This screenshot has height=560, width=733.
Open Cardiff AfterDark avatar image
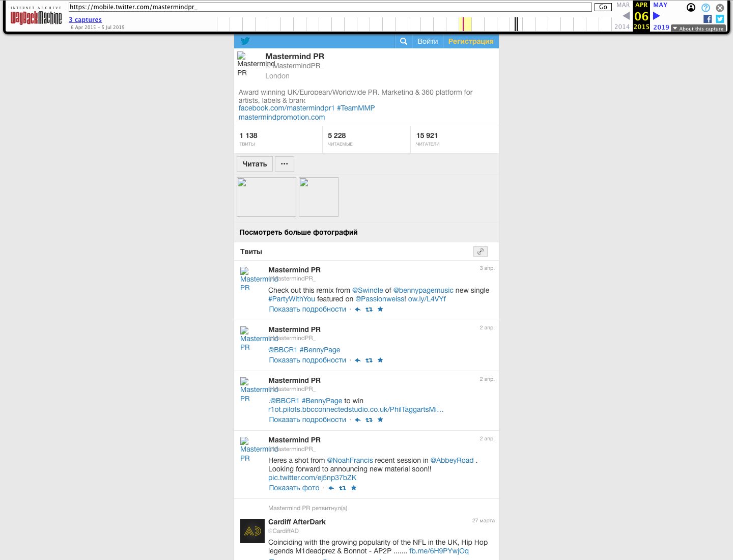tap(252, 531)
